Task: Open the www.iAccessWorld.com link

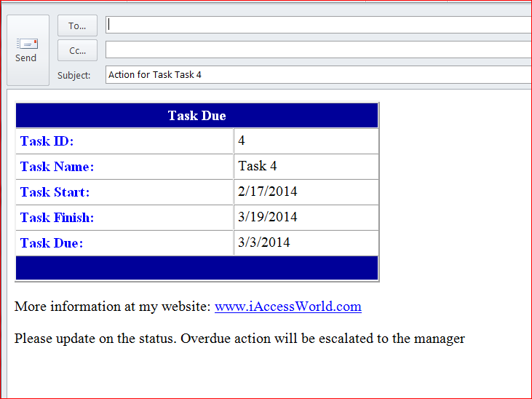Action: (288, 307)
